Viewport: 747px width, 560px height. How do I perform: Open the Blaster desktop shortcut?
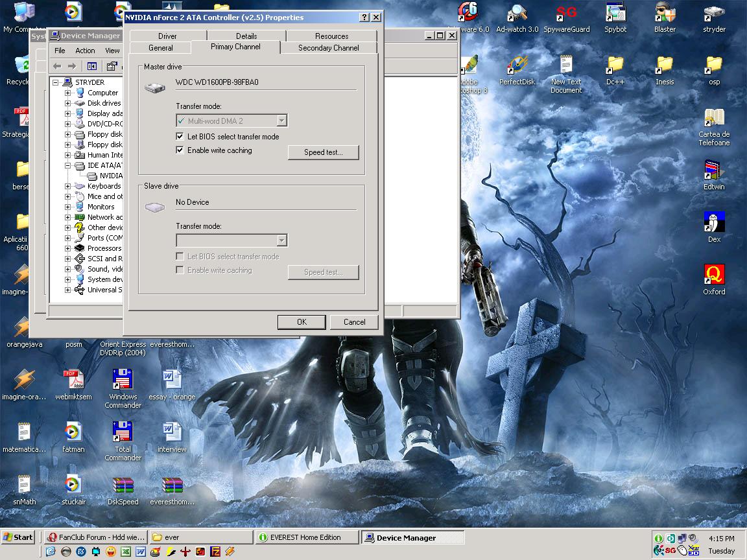665,18
